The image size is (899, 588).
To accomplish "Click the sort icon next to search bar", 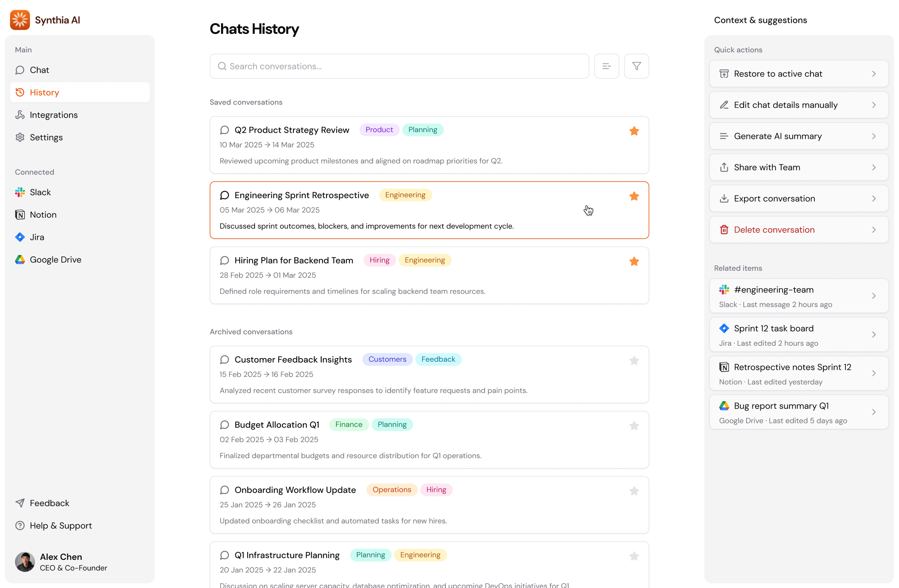I will click(606, 66).
